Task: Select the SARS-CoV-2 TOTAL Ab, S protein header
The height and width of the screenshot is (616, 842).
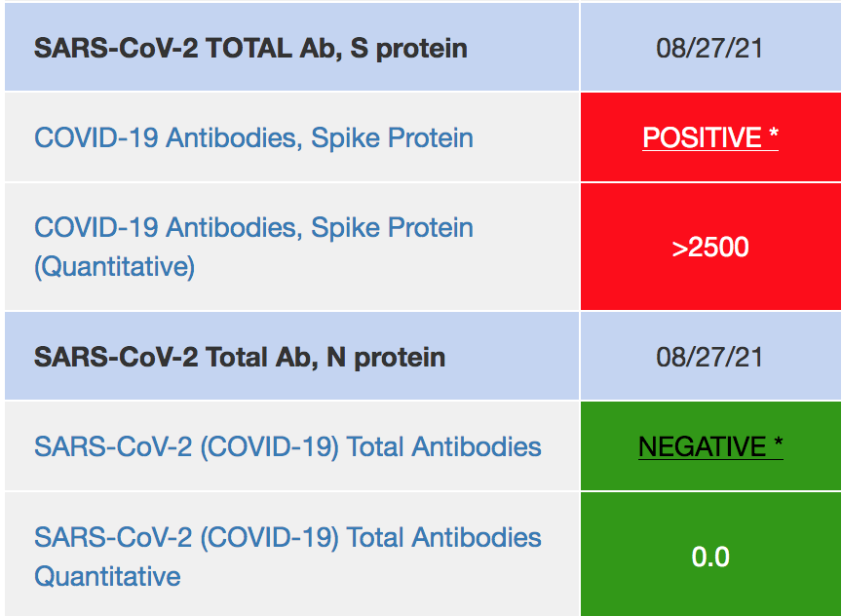Action: (250, 48)
